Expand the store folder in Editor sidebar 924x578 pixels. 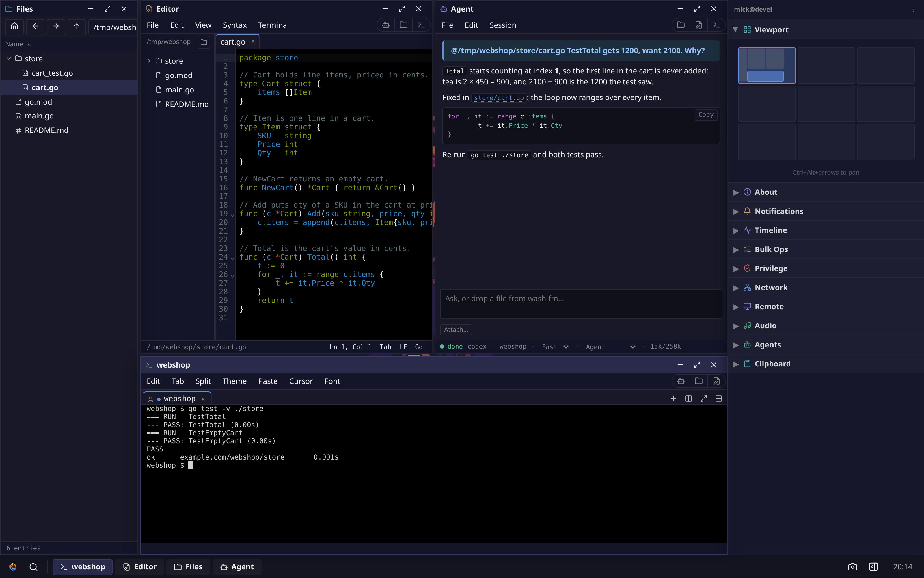coord(149,61)
